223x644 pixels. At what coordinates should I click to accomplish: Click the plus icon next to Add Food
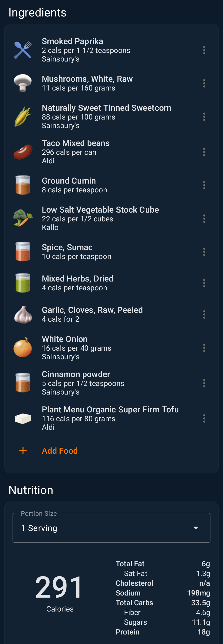pos(23,450)
